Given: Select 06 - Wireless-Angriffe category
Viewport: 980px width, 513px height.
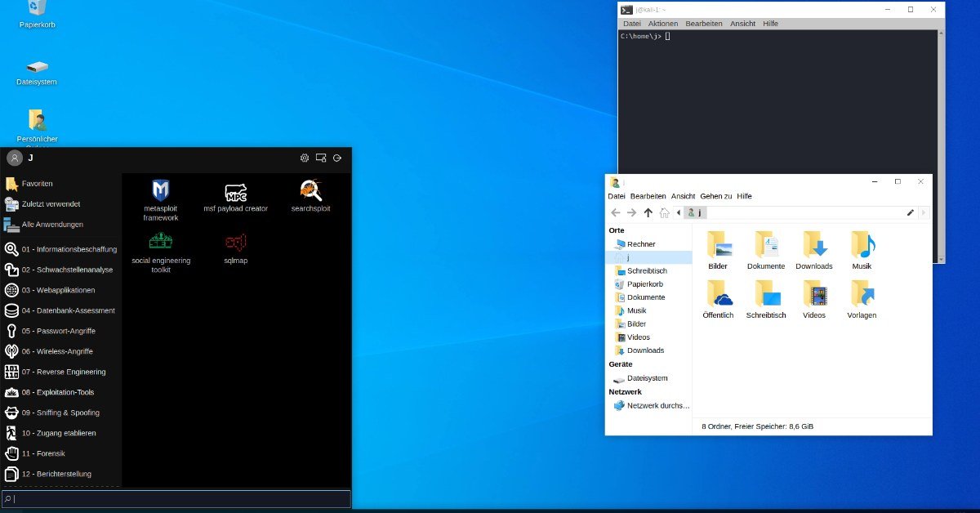Looking at the screenshot, I should click(61, 351).
